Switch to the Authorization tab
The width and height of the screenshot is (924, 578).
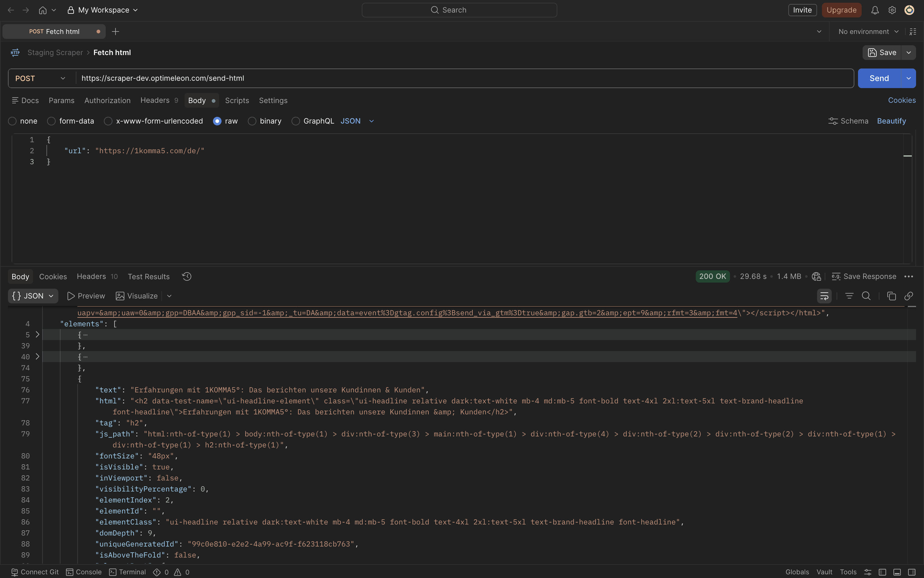pyautogui.click(x=107, y=100)
